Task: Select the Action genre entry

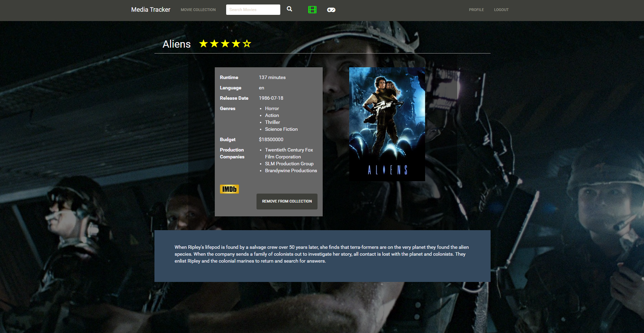Action: (x=272, y=115)
